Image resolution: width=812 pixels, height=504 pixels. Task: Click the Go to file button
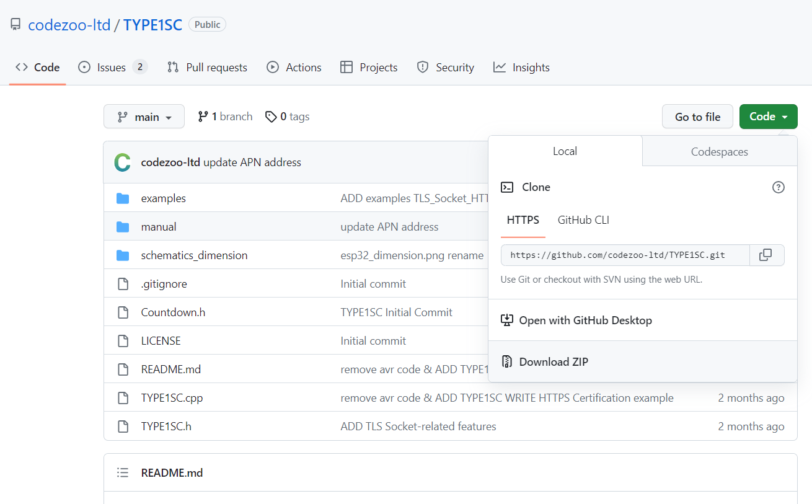[x=697, y=117]
